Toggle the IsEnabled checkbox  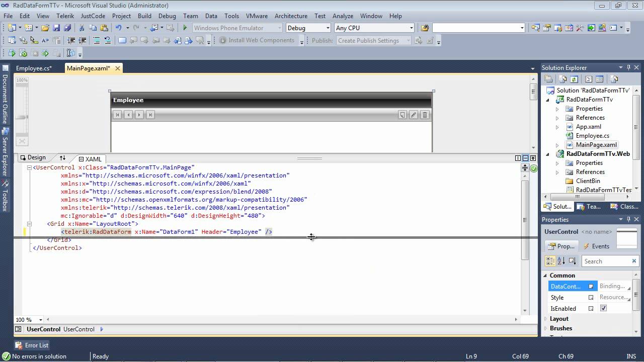[x=604, y=308]
